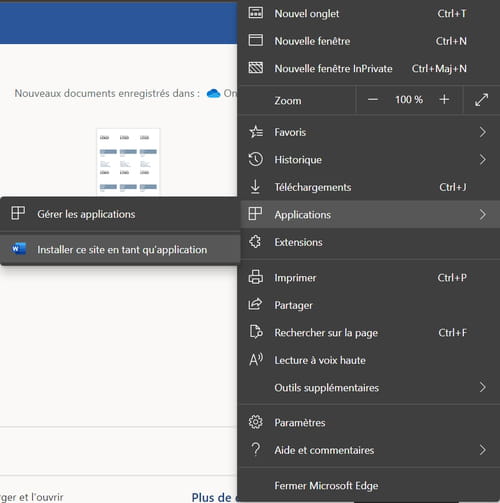The image size is (500, 503).
Task: Click the Historique clock icon
Action: 256,159
